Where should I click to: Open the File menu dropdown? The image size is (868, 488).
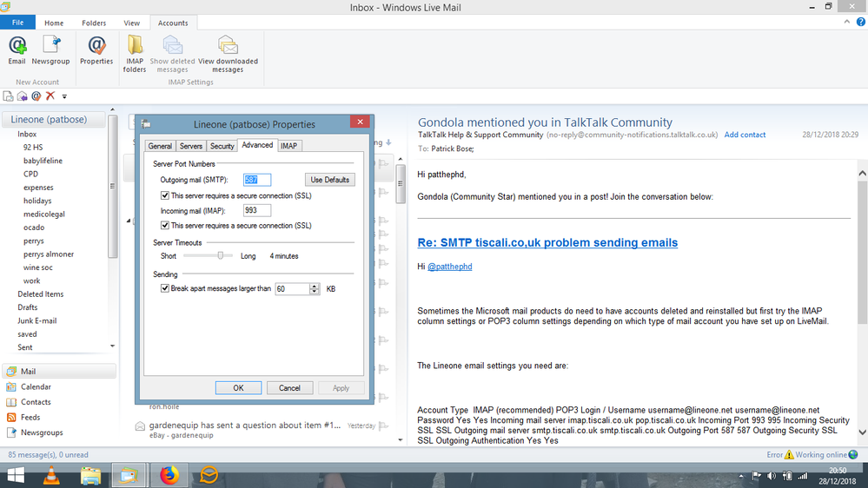(17, 23)
